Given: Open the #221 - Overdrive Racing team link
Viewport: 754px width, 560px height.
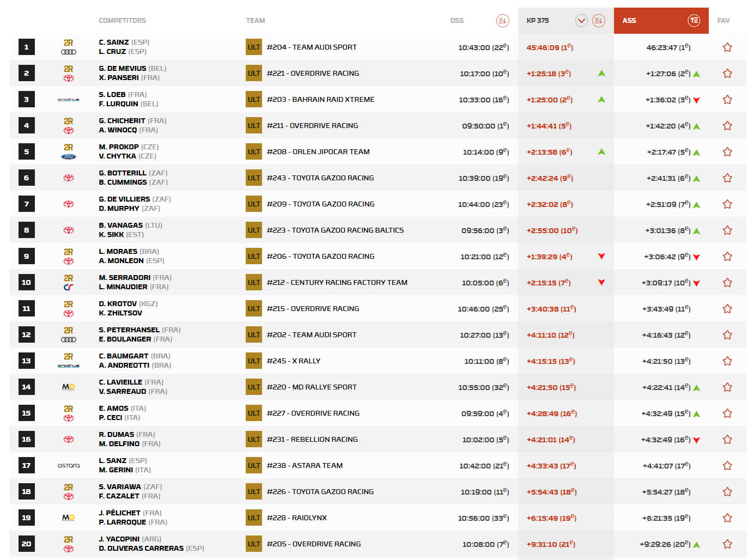Looking at the screenshot, I should point(313,74).
